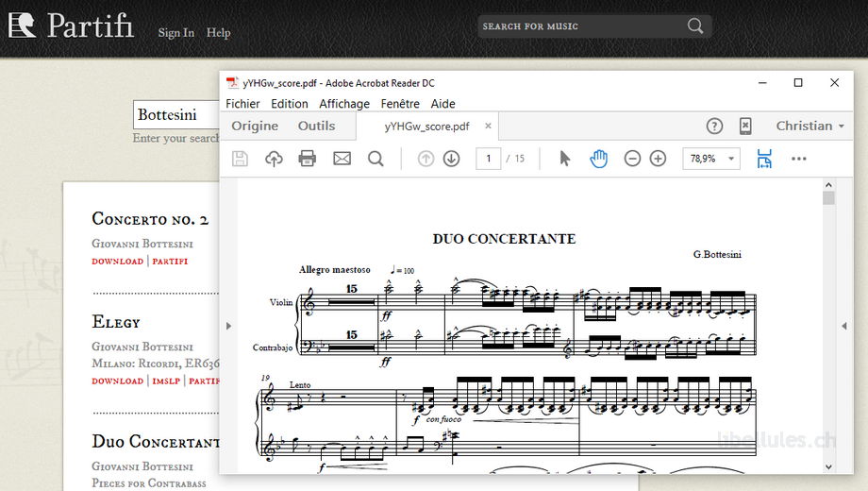Click the cloud upload icon in Acrobat
Viewport: 868px width, 491px height.
pyautogui.click(x=274, y=159)
